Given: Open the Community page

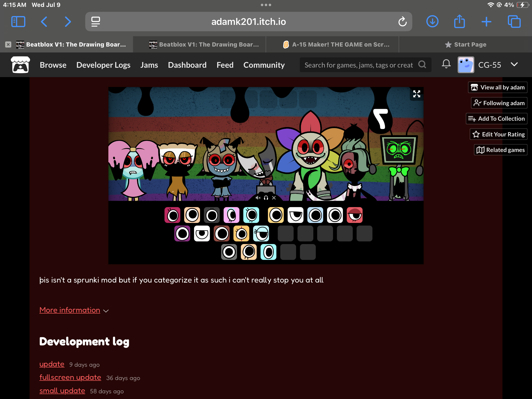Looking at the screenshot, I should pos(264,65).
